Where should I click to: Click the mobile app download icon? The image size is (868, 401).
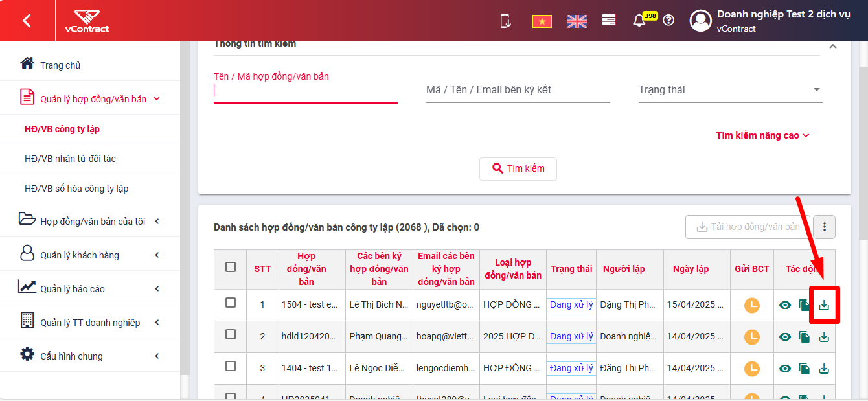tap(506, 21)
